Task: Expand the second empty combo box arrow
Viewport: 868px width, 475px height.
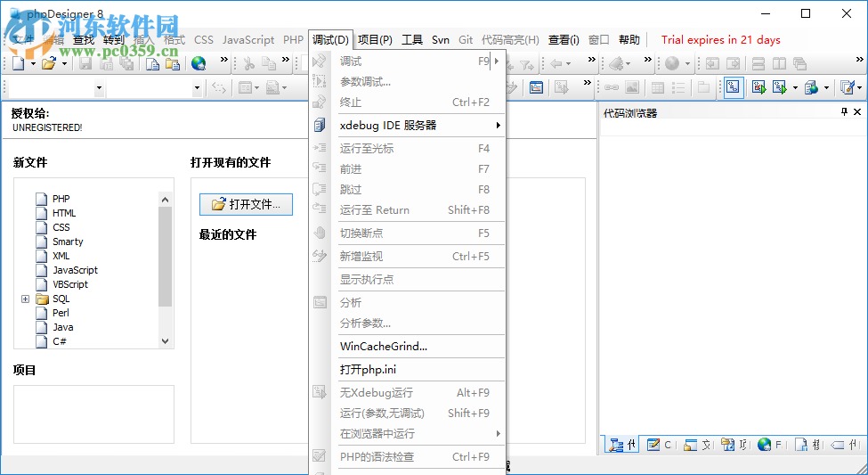Action: click(x=197, y=87)
